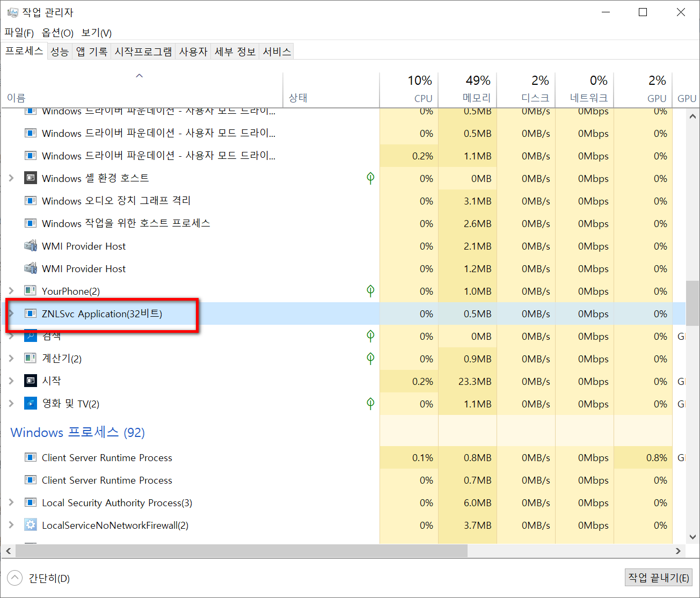Expand Local Security Authority Process(3)
The image size is (700, 598).
[x=11, y=502]
